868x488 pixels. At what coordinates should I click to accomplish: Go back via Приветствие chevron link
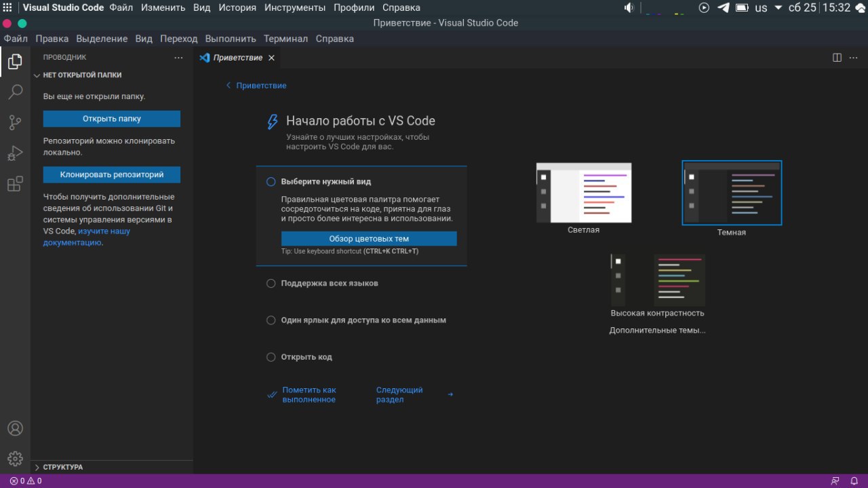point(256,86)
